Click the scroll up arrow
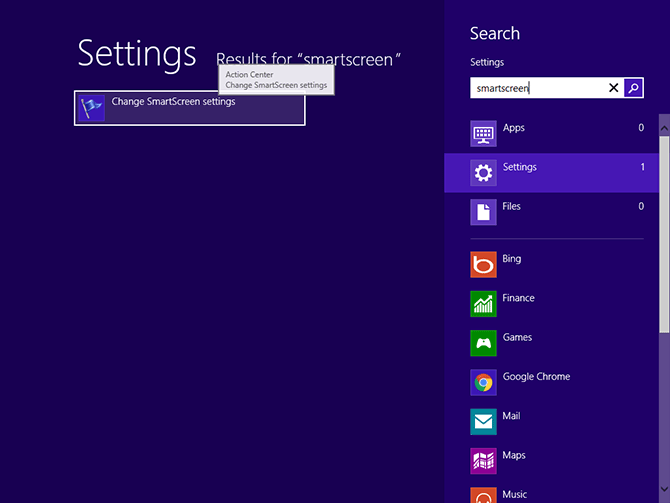This screenshot has height=503, width=670. coord(664,128)
